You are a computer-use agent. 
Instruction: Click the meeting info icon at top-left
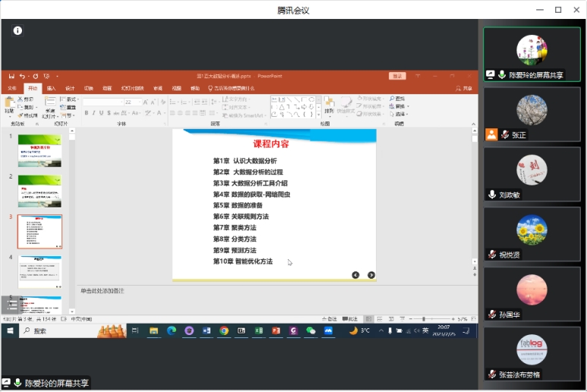17,30
